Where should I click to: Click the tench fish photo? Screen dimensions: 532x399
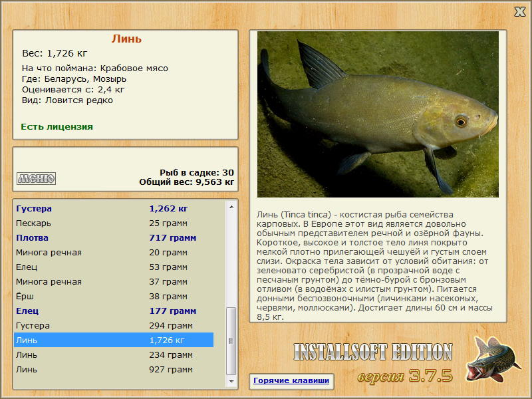(378, 114)
